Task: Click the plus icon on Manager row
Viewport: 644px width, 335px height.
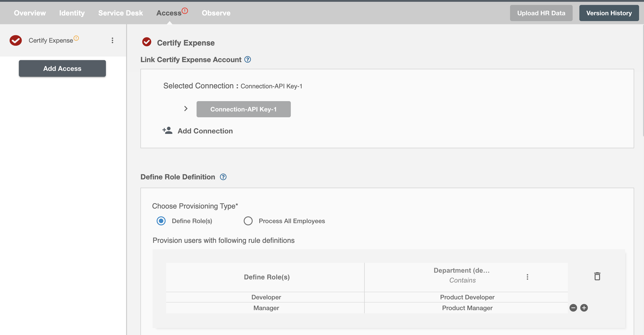Action: pos(584,307)
